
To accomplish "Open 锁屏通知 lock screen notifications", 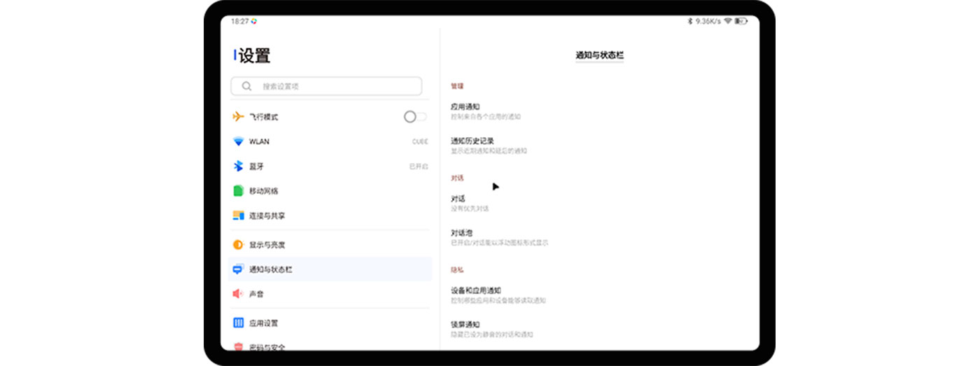I will (x=496, y=329).
